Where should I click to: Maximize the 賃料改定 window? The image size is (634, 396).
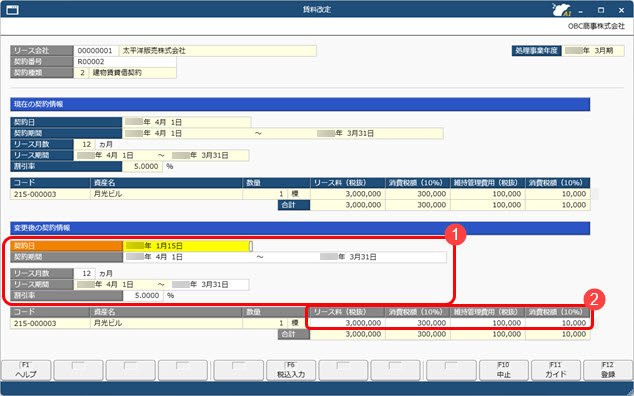(601, 10)
